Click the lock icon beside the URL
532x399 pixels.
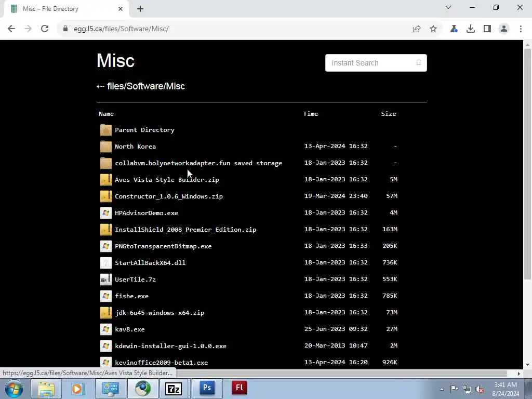pos(65,29)
